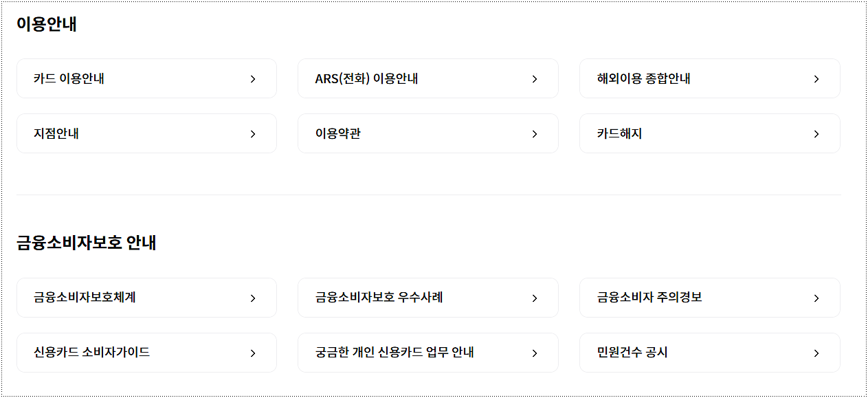Viewport: 868px width, 398px height.
Task: Click the chevron beside 카드해지
Action: [816, 133]
